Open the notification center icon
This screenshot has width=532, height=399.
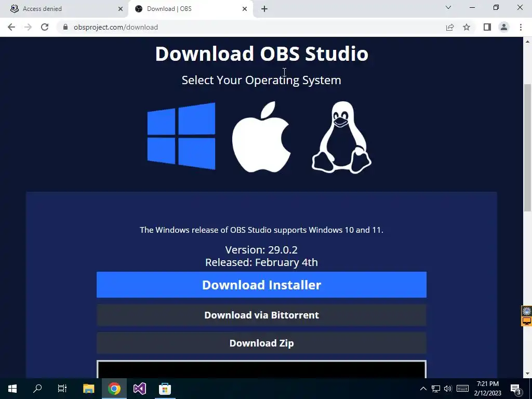point(516,389)
